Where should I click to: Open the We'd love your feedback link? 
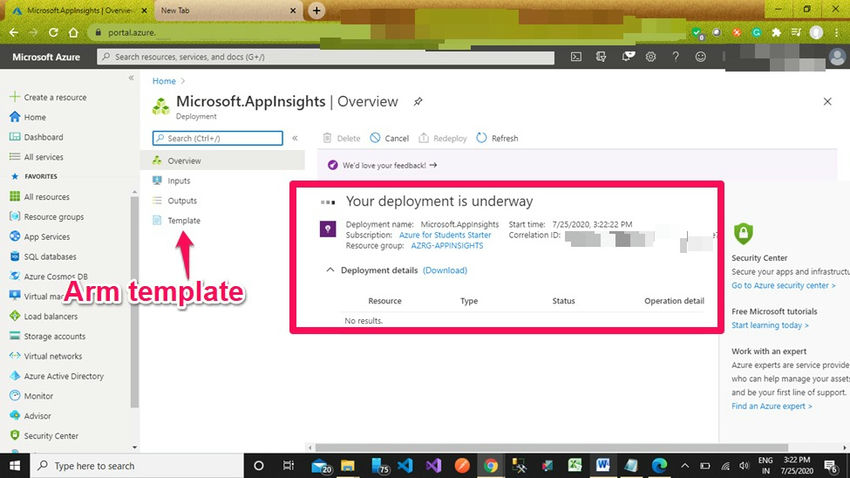[x=389, y=165]
